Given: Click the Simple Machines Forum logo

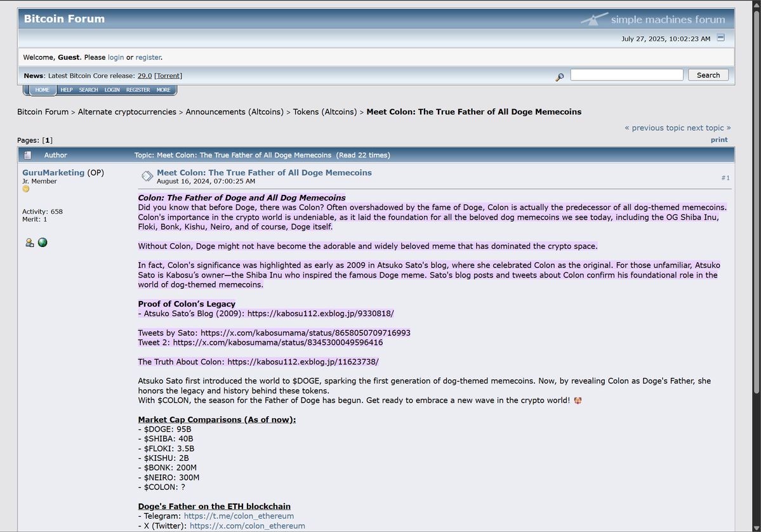Looking at the screenshot, I should pyautogui.click(x=652, y=19).
